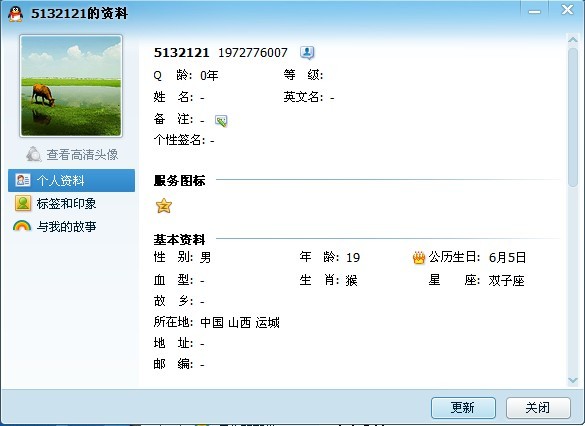Click the scrollbar down arrow
Viewport: 585px width, 426px height.
click(x=573, y=380)
